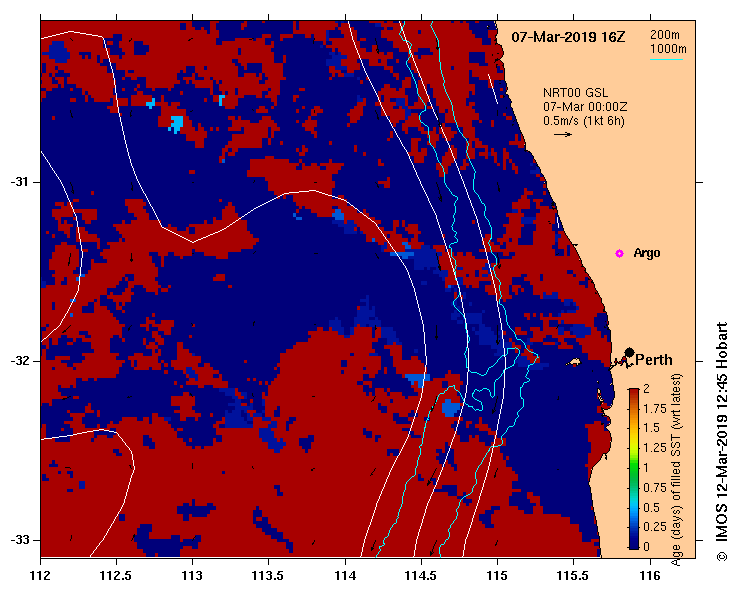Click the velocity scale reference arrow
Viewport: 739px width, 592px height.
click(563, 134)
